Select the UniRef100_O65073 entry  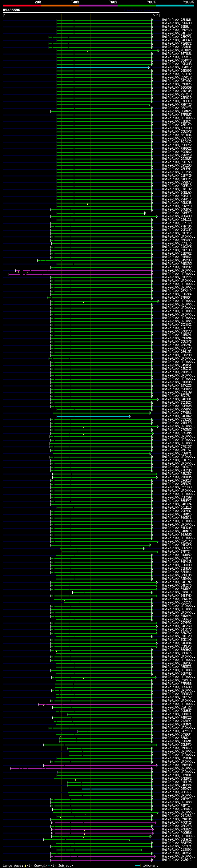177,789
